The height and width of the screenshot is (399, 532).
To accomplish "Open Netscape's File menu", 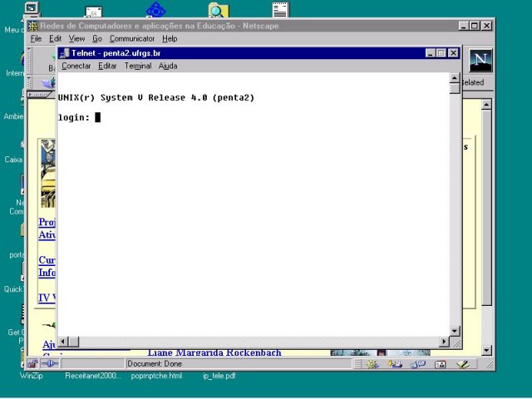I will 36,39.
